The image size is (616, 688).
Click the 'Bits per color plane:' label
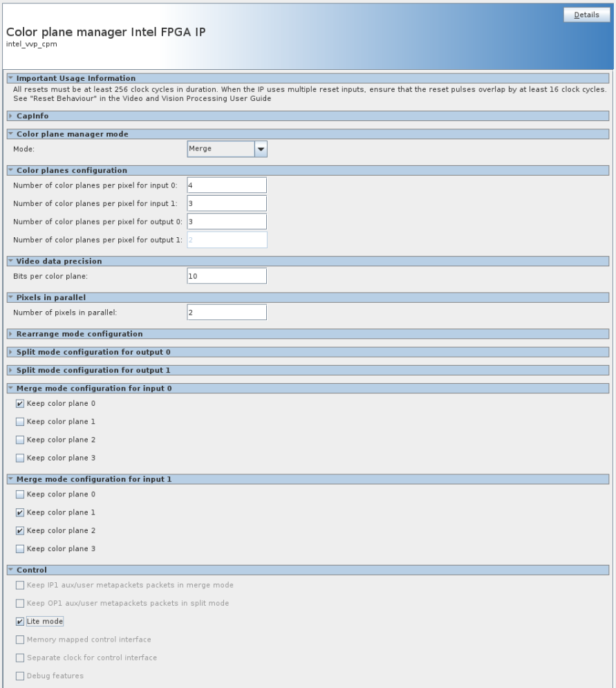(x=50, y=277)
